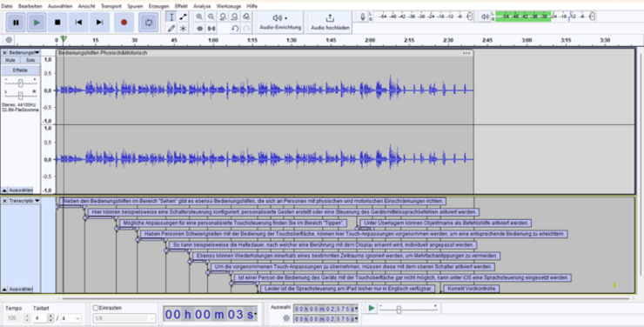
Task: Open the Auswahl start time format arrow
Action: (x=356, y=309)
